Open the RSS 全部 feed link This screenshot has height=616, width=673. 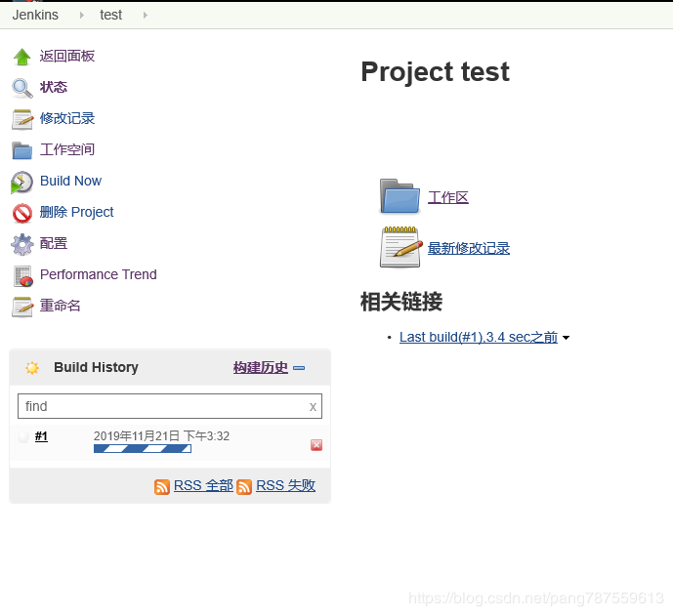coord(203,485)
